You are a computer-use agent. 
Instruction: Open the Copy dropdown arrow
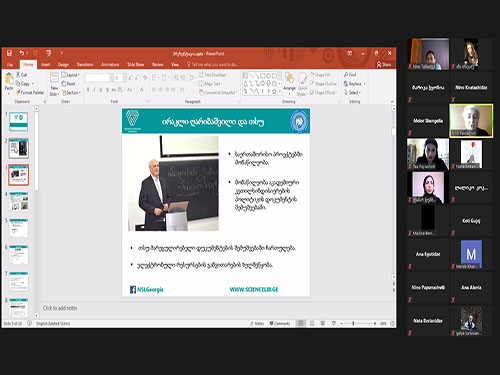[x=33, y=84]
